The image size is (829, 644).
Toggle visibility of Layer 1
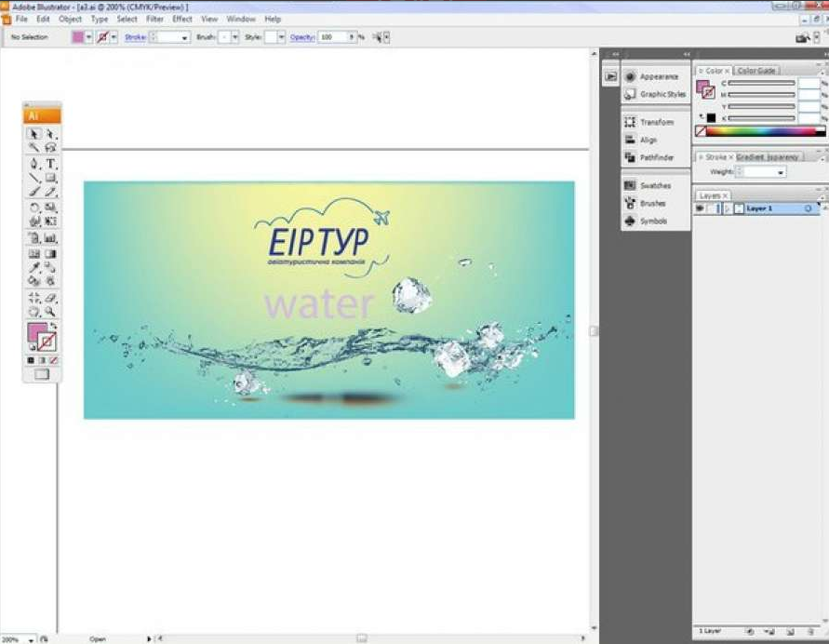click(700, 208)
